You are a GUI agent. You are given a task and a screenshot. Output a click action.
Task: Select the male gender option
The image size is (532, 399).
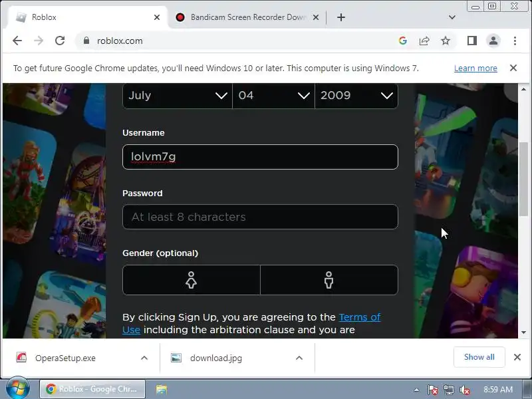click(329, 280)
